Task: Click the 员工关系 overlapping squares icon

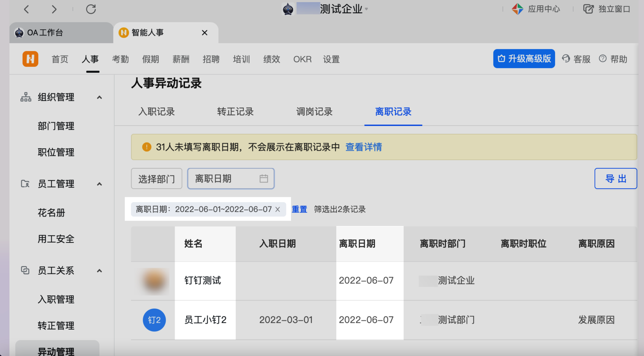Action: coord(25,270)
